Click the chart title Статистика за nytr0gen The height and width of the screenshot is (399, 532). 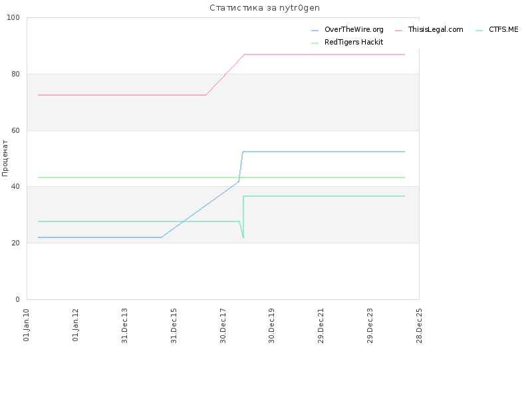click(265, 8)
